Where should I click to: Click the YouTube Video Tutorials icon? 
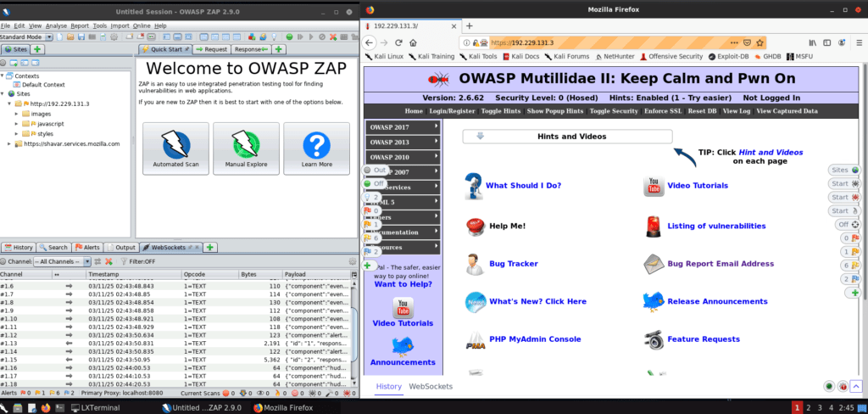pos(653,185)
